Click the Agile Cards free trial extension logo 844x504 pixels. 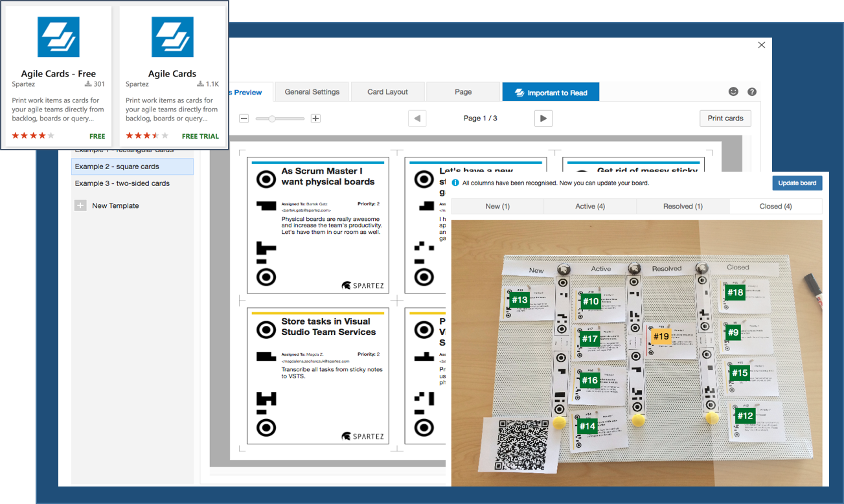(172, 37)
